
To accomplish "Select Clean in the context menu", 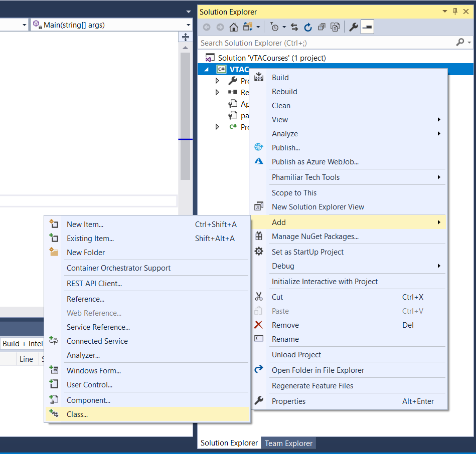I will coord(349,106).
